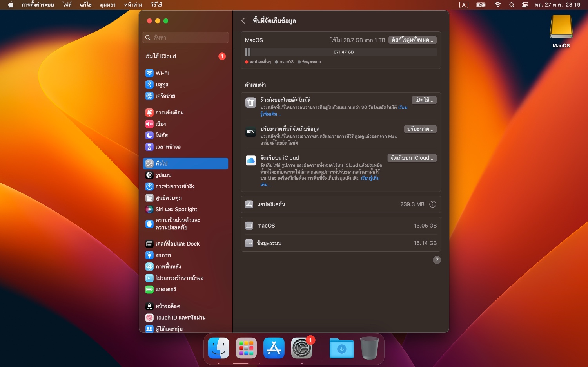Image resolution: width=588 pixels, height=367 pixels.
Task: Open ผู้ใช้และกลุ่ม users settings
Action: (x=185, y=329)
